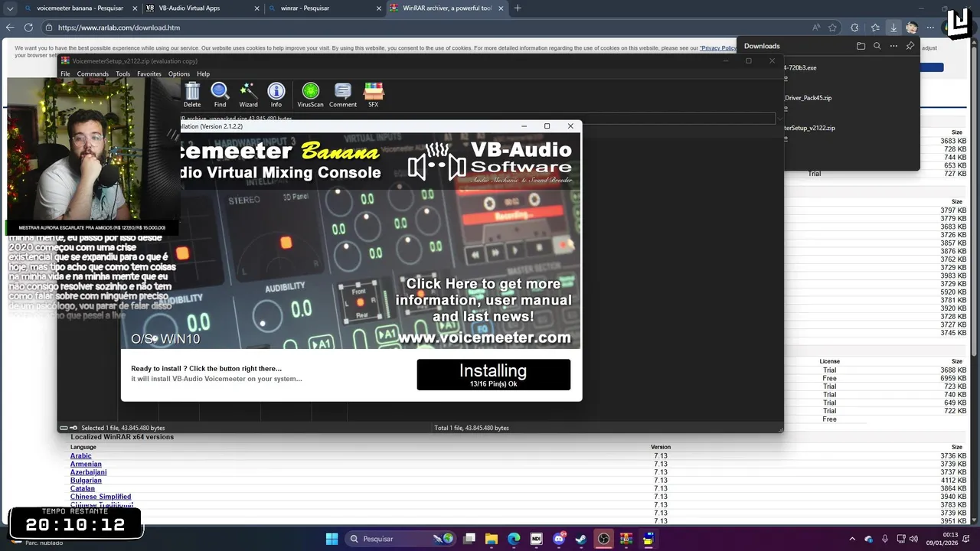This screenshot has width=980, height=551.
Task: Go back in the browser
Action: (x=10, y=28)
